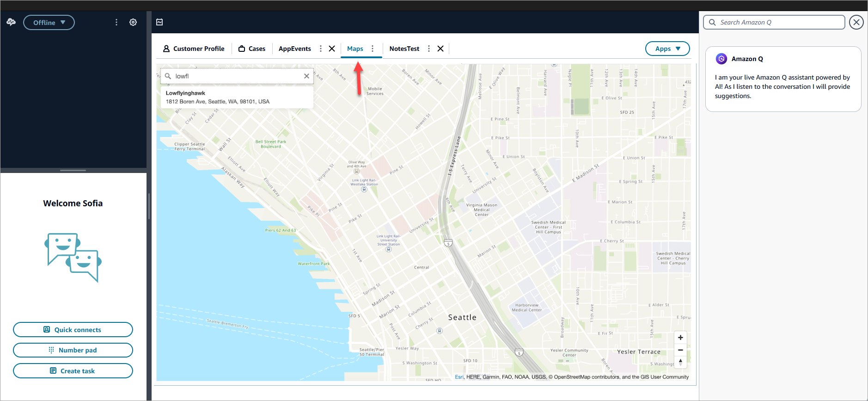Screen dimensions: 868x401
Task: Open the three-dot menu beside the Offline status
Action: pyautogui.click(x=116, y=22)
